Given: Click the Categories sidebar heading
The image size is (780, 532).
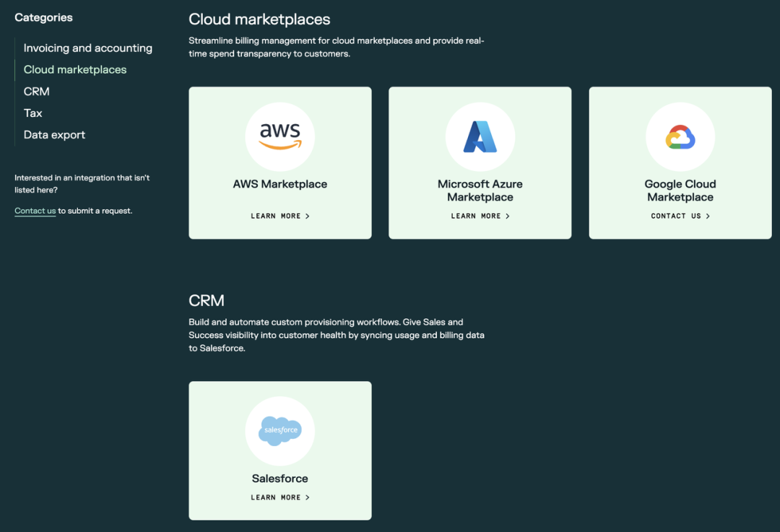Looking at the screenshot, I should click(44, 17).
